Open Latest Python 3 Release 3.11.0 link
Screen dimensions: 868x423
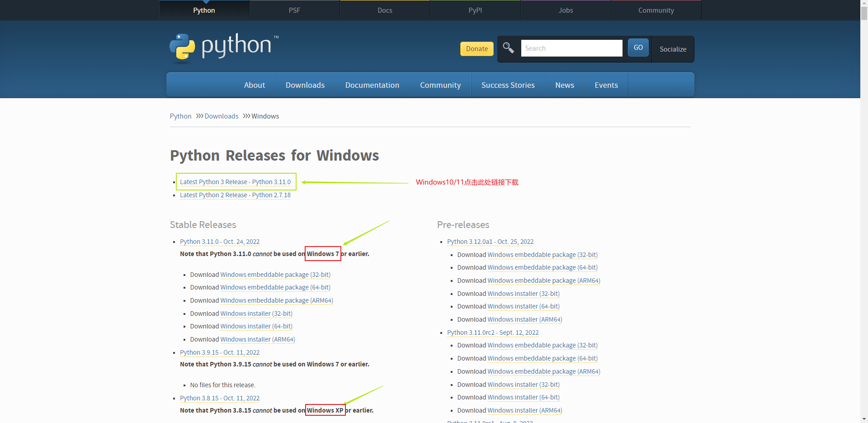coord(235,182)
